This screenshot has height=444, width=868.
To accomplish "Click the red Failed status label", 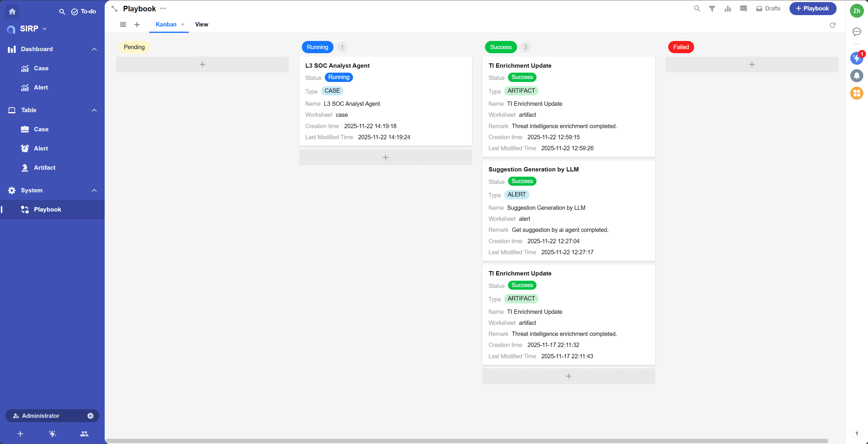I will (x=681, y=47).
